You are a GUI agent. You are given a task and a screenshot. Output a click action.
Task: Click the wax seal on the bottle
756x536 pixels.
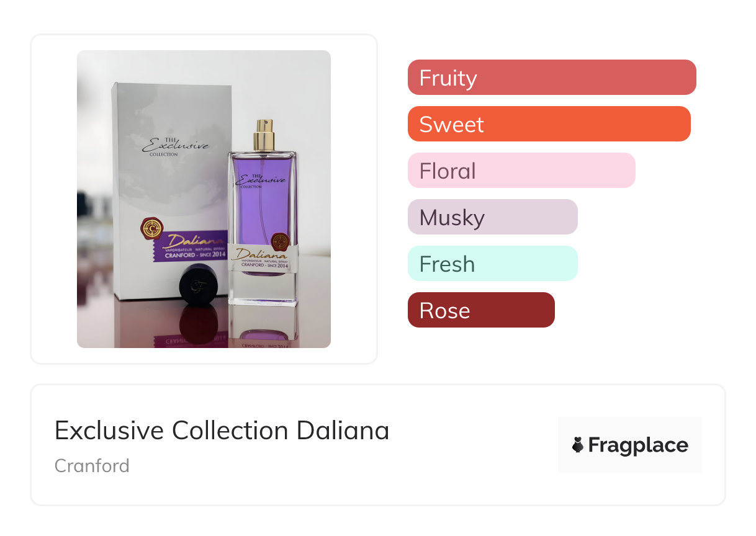pos(281,241)
